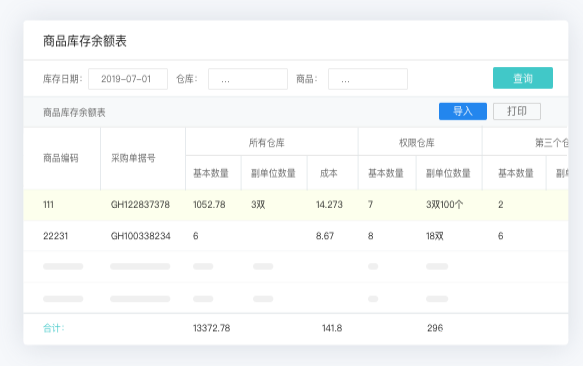Click 基本数量 header under 权限仓库

386,173
